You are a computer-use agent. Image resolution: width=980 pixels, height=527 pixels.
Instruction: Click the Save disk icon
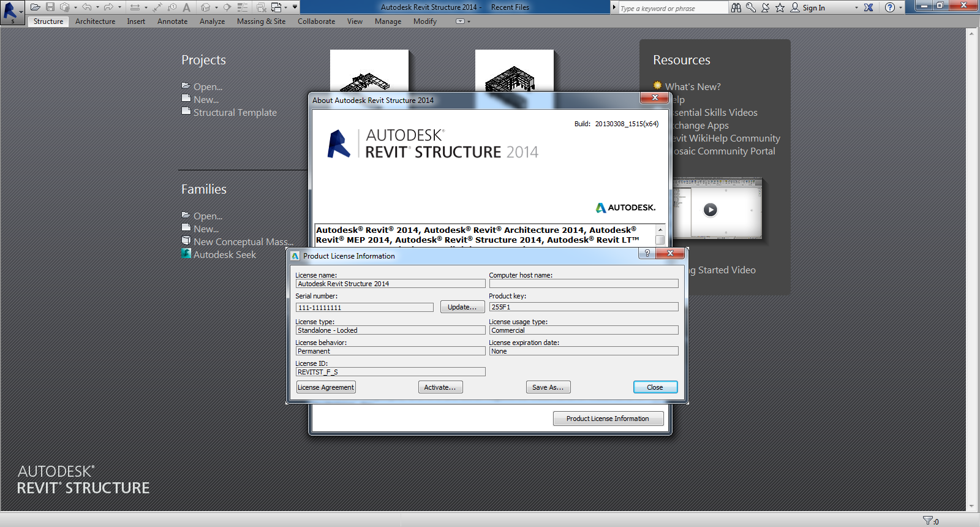point(50,7)
